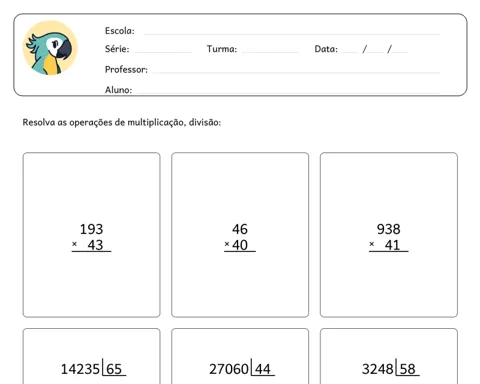Screen dimensions: 480x384
Task: Click the Aluno label
Action: (x=118, y=90)
